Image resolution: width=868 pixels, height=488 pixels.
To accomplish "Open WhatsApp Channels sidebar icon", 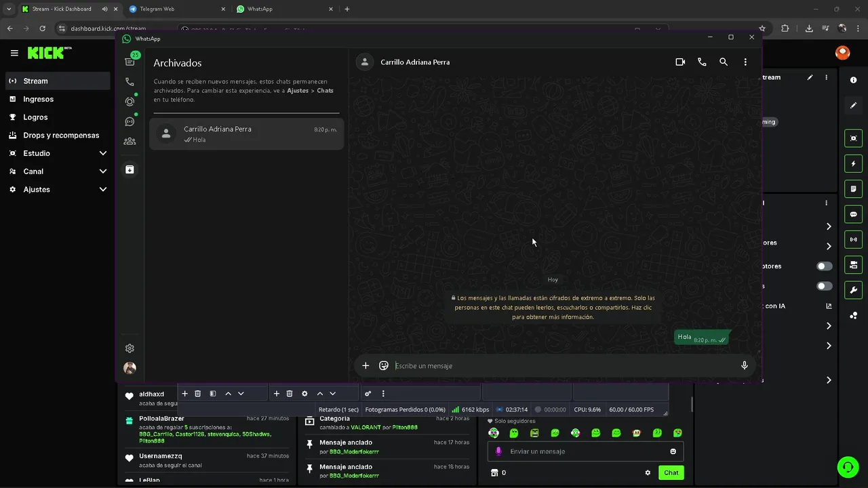I will [130, 121].
